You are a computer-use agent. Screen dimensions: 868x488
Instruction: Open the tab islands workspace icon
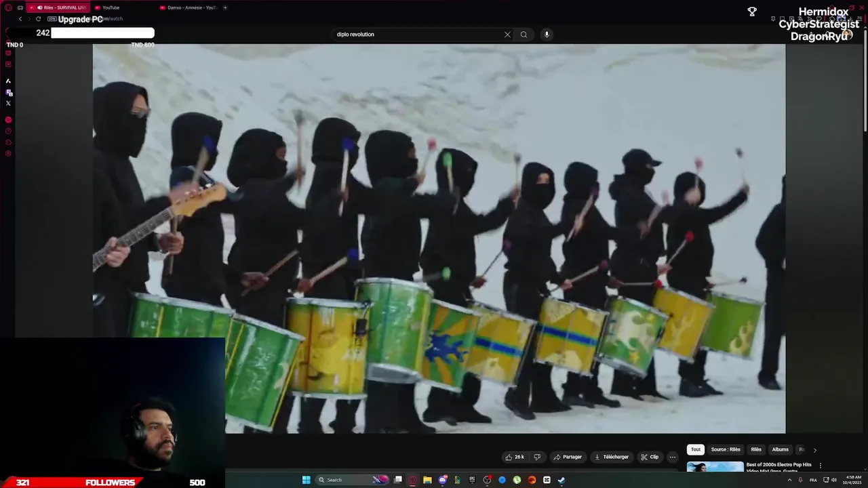click(20, 7)
